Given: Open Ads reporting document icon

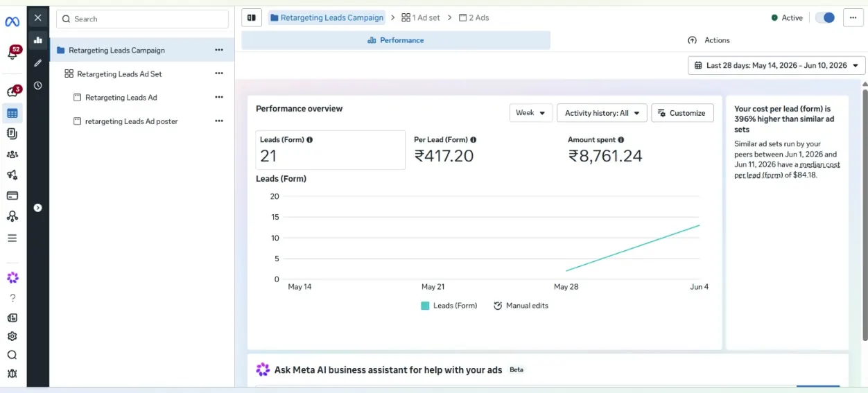Looking at the screenshot, I should coord(12,134).
